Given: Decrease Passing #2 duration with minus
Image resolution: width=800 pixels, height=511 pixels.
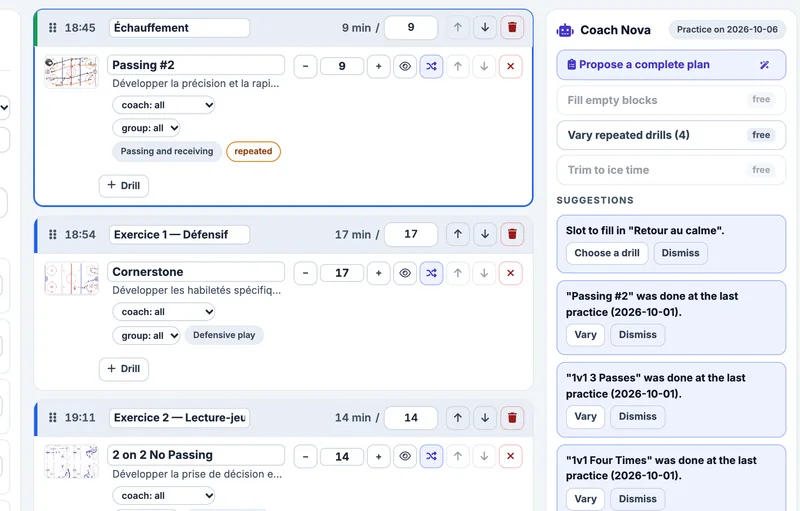Looking at the screenshot, I should click(x=305, y=66).
